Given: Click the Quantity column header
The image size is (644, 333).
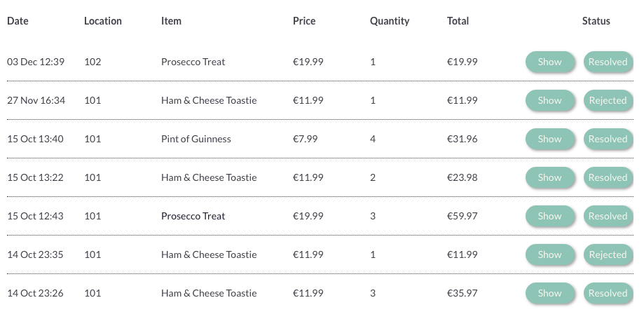Looking at the screenshot, I should 390,21.
